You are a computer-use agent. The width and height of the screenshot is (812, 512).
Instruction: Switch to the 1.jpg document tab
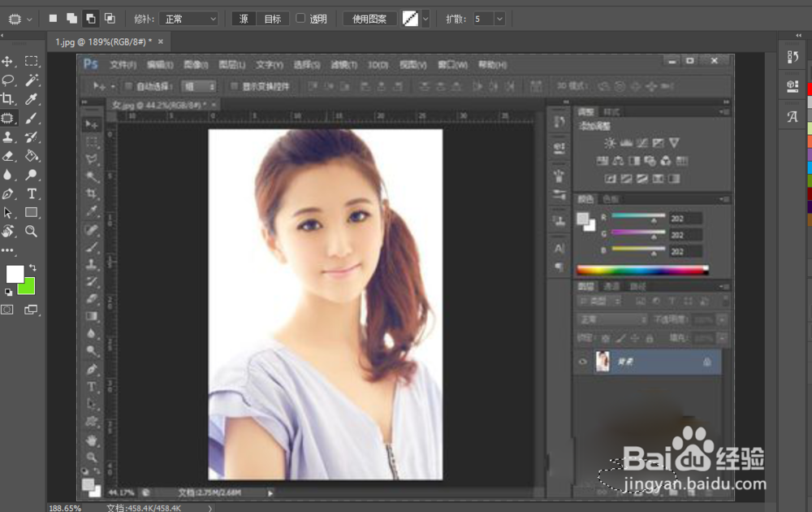pyautogui.click(x=102, y=41)
